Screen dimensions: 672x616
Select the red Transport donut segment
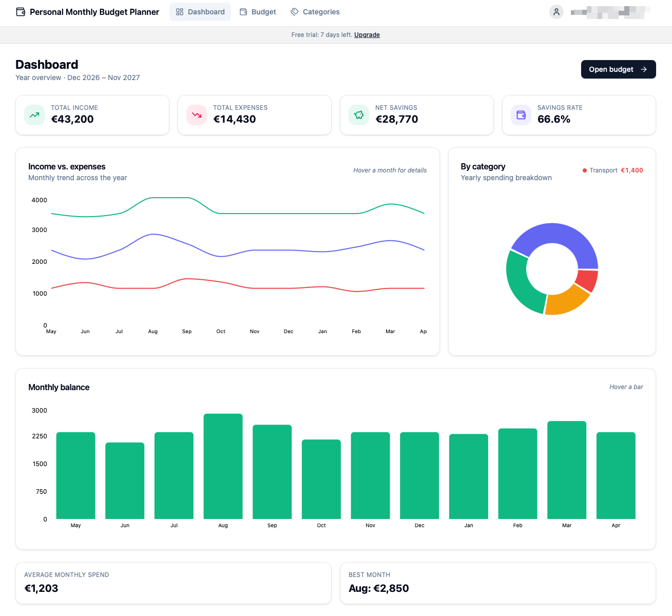pyautogui.click(x=588, y=280)
